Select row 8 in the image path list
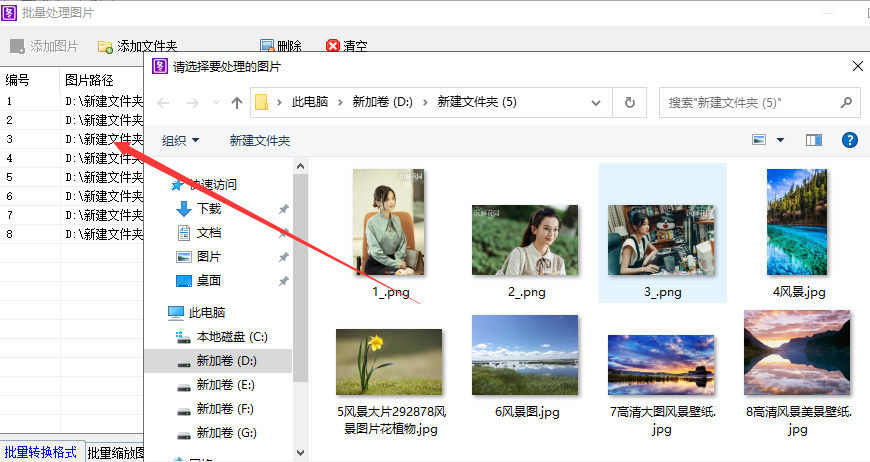 pyautogui.click(x=72, y=234)
